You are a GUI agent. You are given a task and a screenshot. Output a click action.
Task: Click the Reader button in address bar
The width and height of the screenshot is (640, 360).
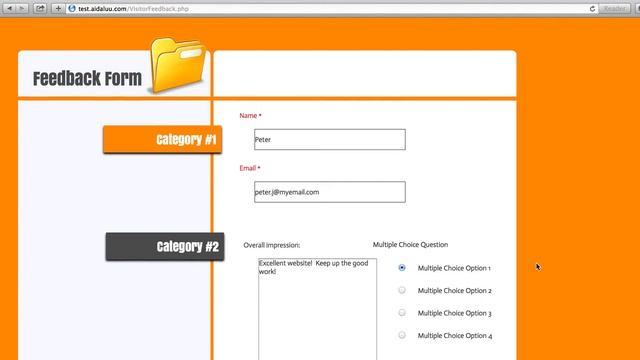[x=614, y=9]
